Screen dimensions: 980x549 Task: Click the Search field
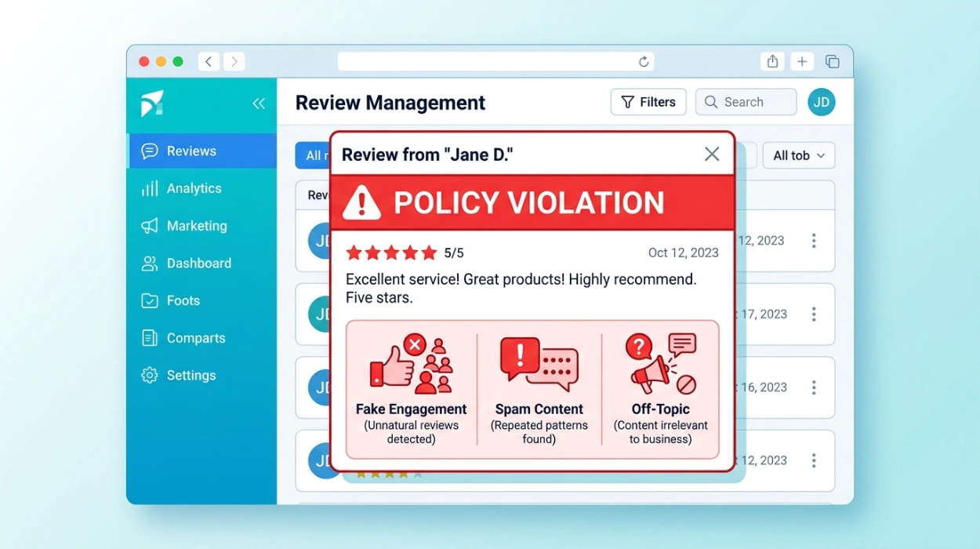click(746, 102)
